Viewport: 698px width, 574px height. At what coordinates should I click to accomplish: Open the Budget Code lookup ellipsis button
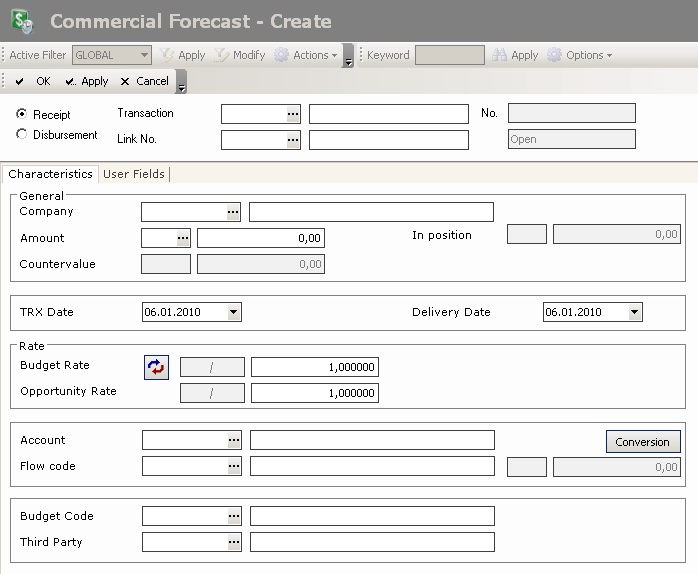[x=234, y=516]
